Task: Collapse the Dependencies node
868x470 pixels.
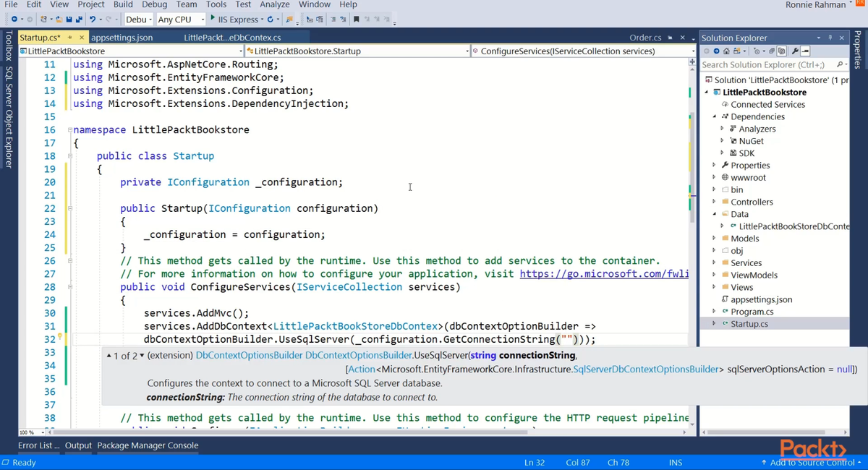Action: click(715, 116)
